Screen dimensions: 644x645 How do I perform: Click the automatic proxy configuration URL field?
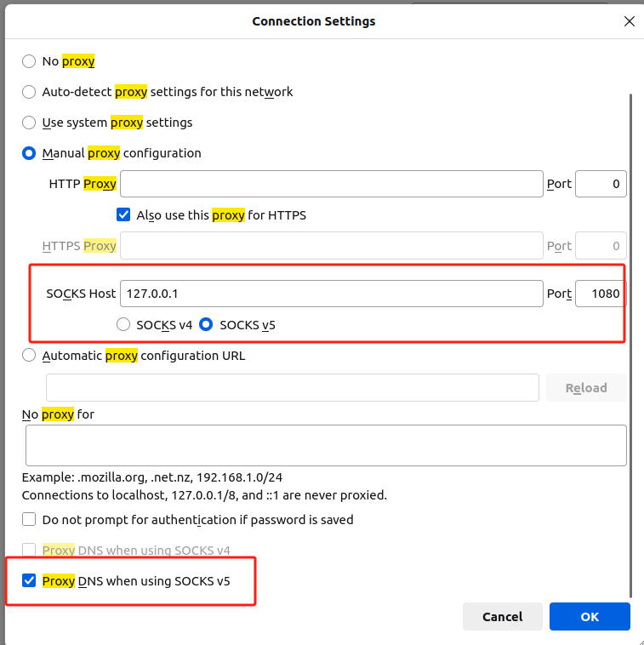292,387
